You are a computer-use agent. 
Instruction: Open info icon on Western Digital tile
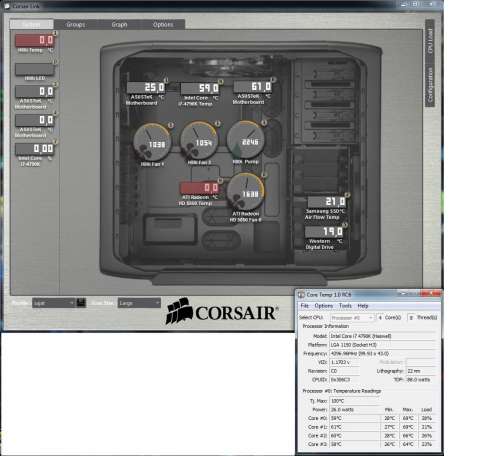click(x=345, y=225)
